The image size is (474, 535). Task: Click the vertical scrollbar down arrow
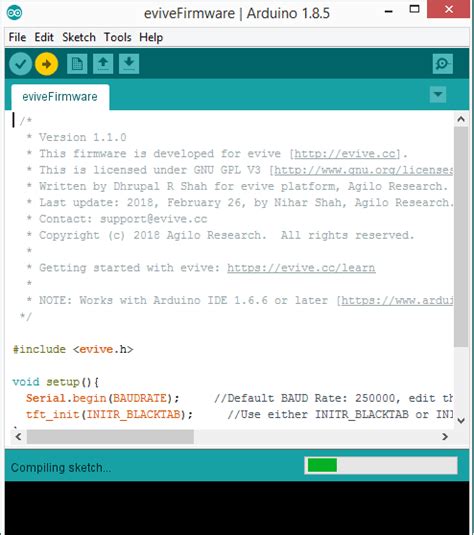coord(461,420)
